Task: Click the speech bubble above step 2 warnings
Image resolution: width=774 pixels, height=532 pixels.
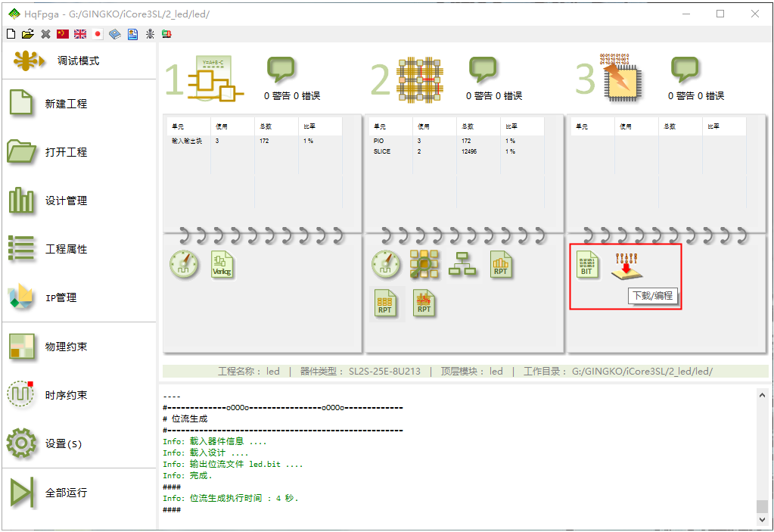Action: pyautogui.click(x=483, y=70)
